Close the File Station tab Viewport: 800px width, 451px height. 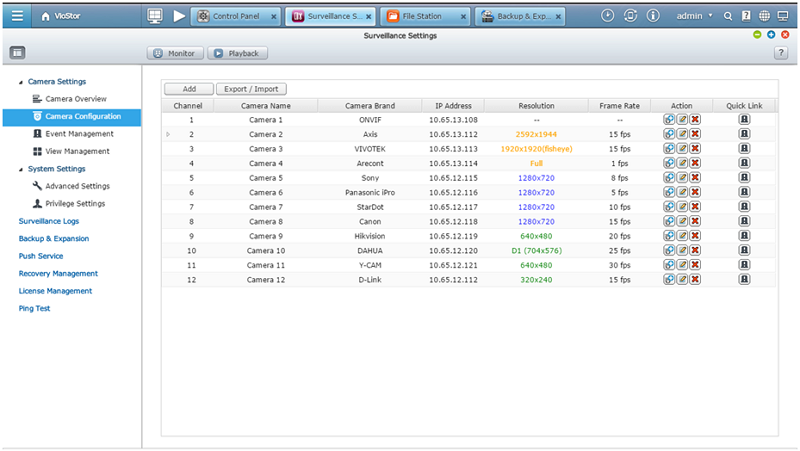463,17
